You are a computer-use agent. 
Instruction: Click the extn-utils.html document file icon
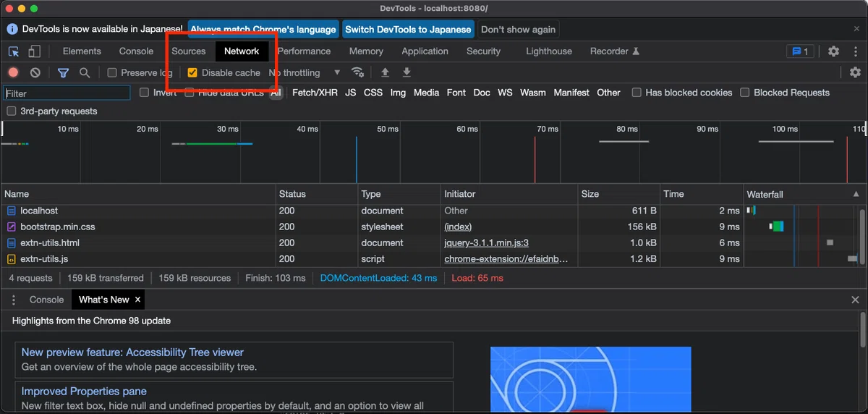[12, 242]
